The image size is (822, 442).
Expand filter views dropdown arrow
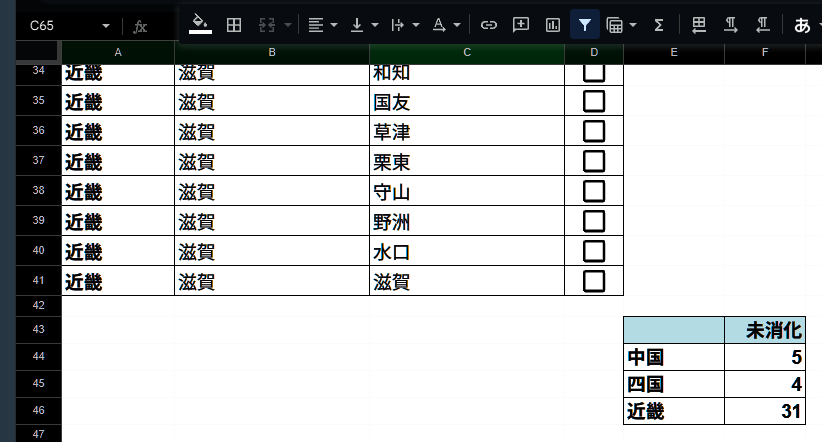pyautogui.click(x=633, y=25)
